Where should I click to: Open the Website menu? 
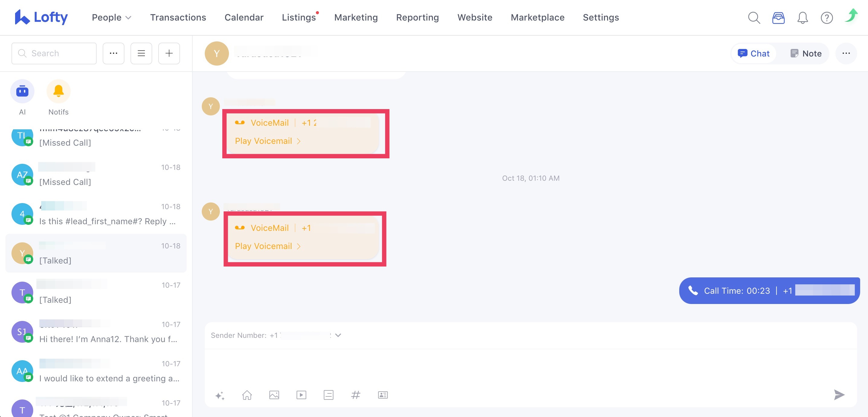pyautogui.click(x=475, y=17)
